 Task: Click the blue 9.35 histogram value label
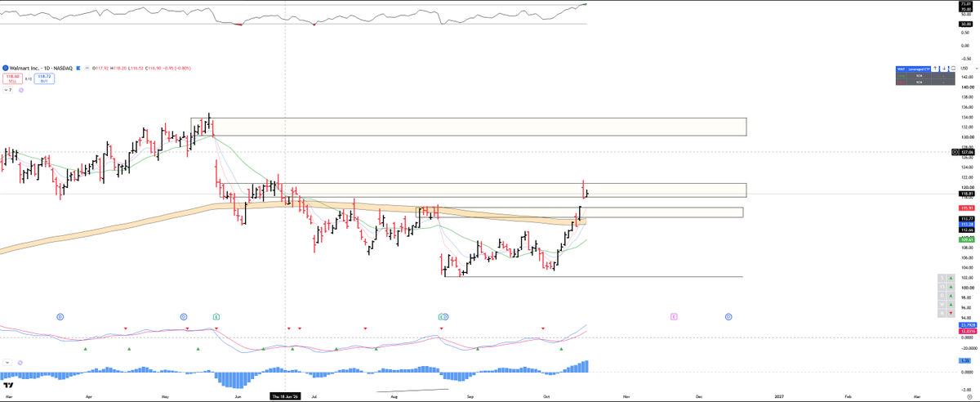pyautogui.click(x=964, y=360)
